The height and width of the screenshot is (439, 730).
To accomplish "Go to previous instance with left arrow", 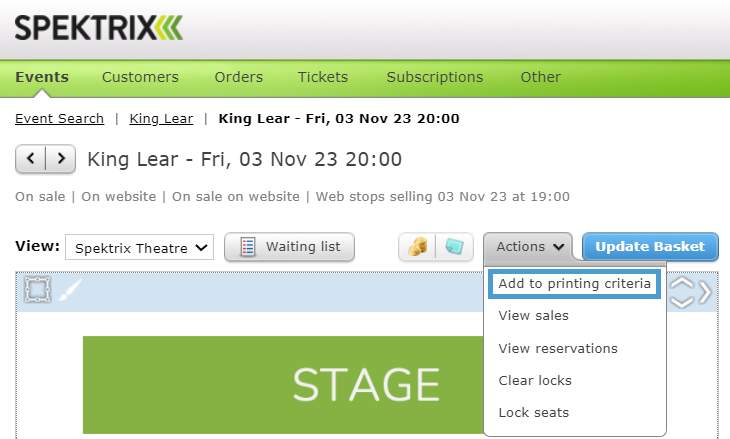I will tap(31, 159).
